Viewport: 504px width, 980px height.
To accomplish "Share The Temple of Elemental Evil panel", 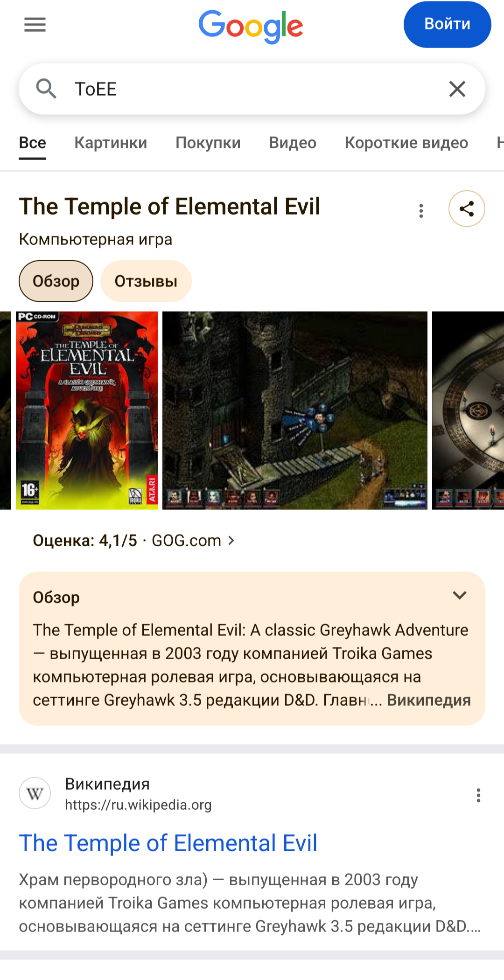I will [467, 209].
